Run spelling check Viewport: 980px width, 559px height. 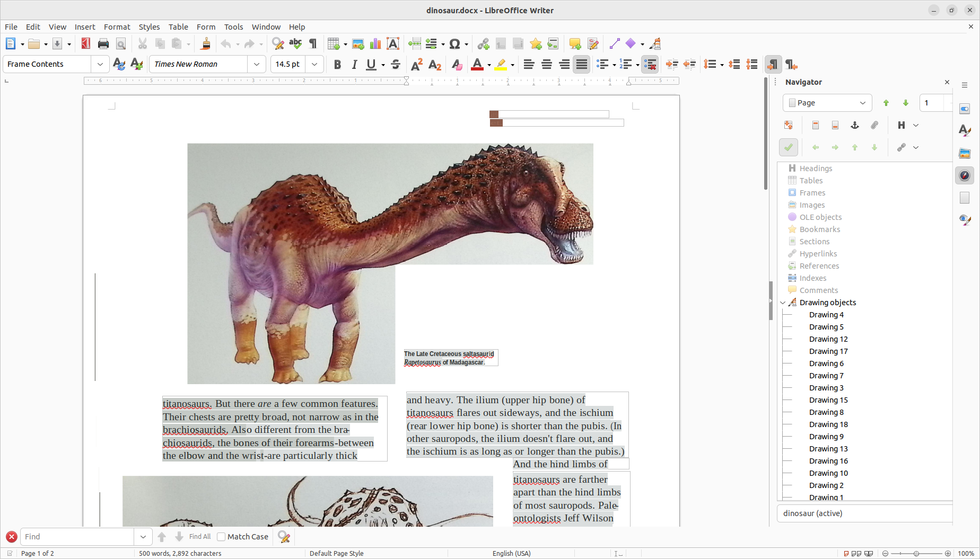click(295, 44)
